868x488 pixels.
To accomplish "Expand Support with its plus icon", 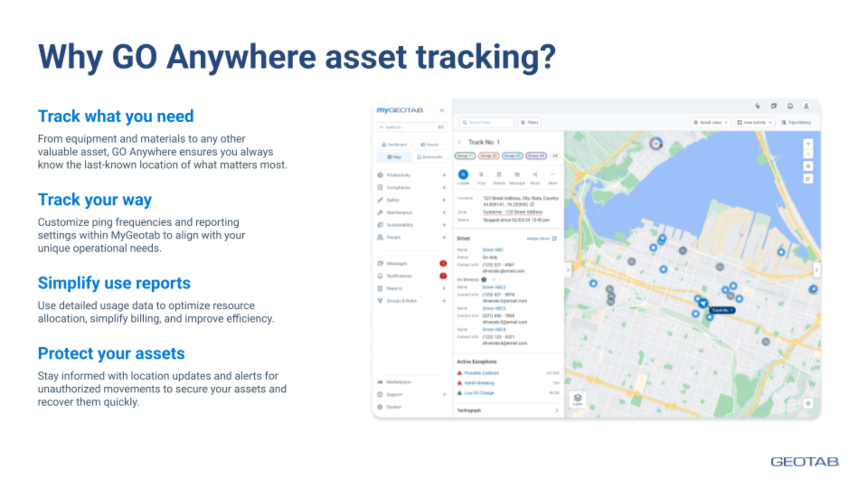I will click(x=444, y=394).
